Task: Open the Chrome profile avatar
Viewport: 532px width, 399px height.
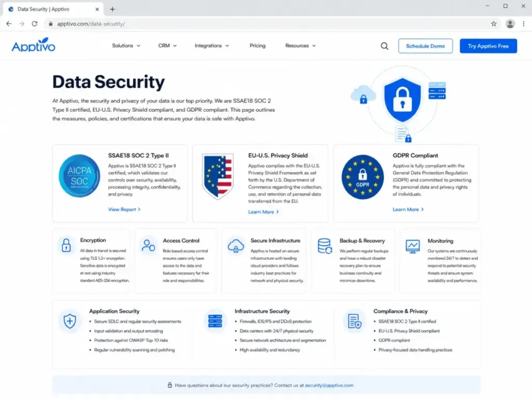Action: point(510,24)
